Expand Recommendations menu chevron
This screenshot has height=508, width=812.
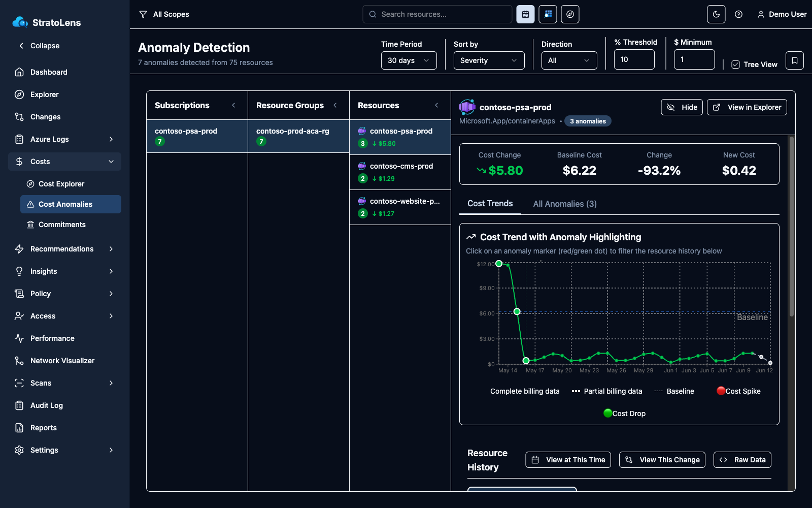(x=111, y=249)
